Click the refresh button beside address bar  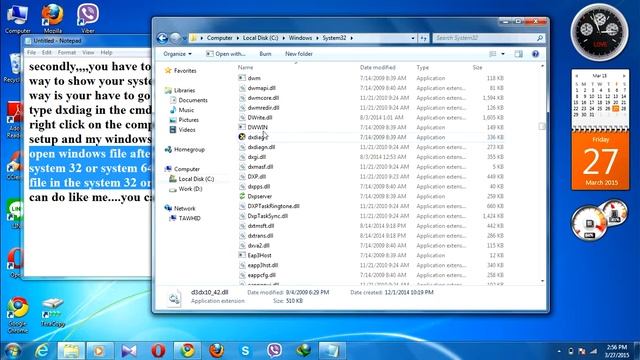pyautogui.click(x=423, y=38)
